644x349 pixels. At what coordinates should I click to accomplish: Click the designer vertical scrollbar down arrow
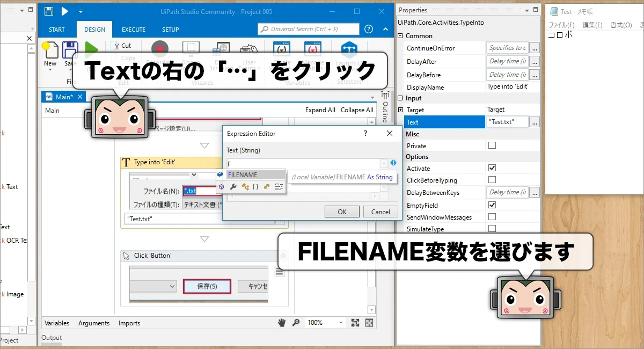tap(372, 310)
